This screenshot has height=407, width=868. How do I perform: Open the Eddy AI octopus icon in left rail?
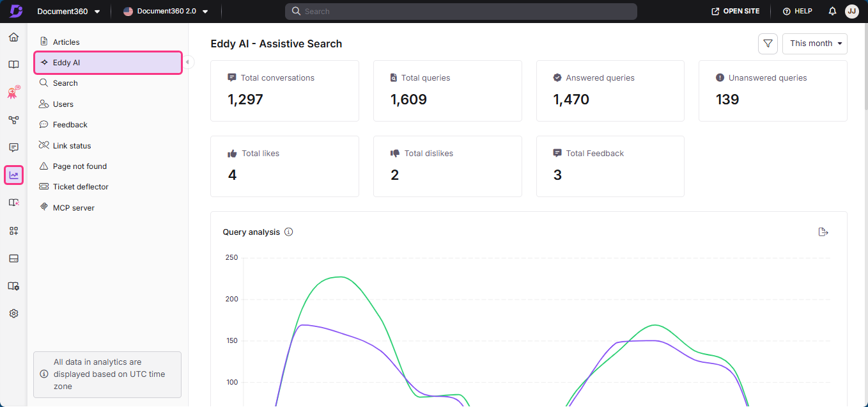pyautogui.click(x=13, y=92)
